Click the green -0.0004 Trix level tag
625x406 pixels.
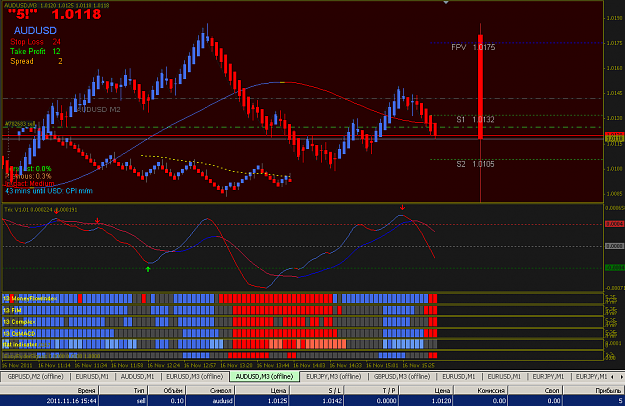[x=615, y=268]
